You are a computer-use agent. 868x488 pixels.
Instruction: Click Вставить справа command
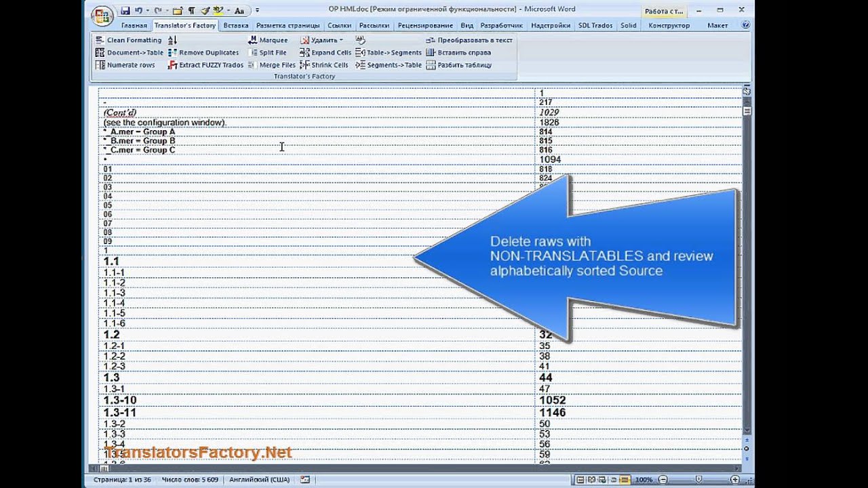458,52
